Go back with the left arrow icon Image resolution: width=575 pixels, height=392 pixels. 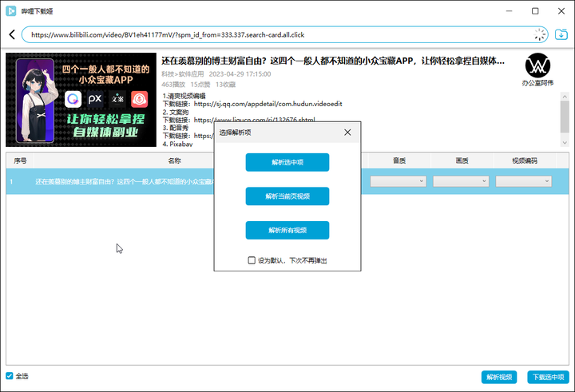(12, 34)
